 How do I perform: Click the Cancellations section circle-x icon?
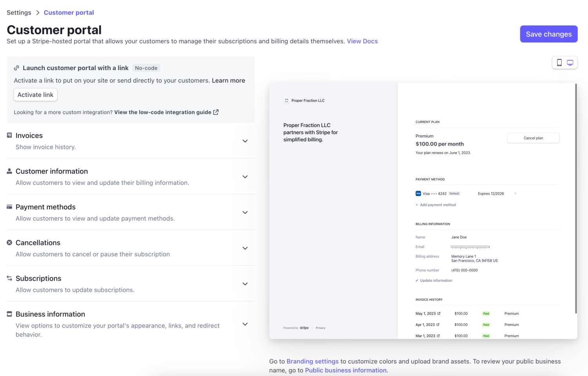tap(9, 243)
